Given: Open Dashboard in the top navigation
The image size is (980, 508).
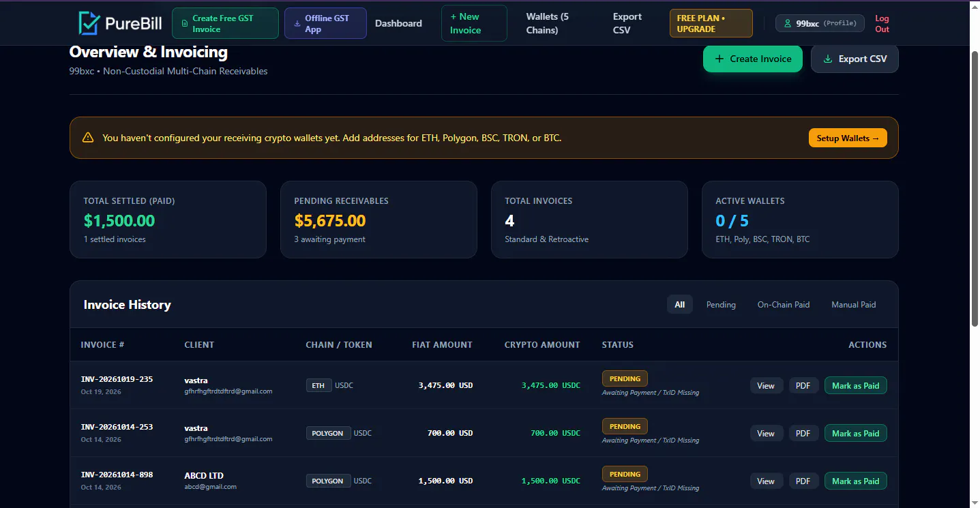Looking at the screenshot, I should (x=398, y=23).
